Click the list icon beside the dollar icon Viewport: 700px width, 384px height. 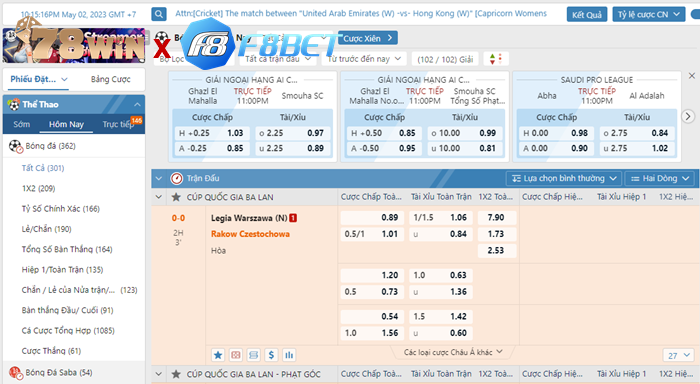tap(254, 355)
